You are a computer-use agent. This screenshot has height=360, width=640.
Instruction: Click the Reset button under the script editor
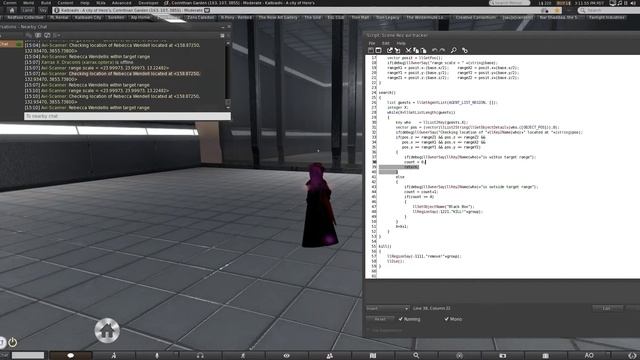pos(380,319)
